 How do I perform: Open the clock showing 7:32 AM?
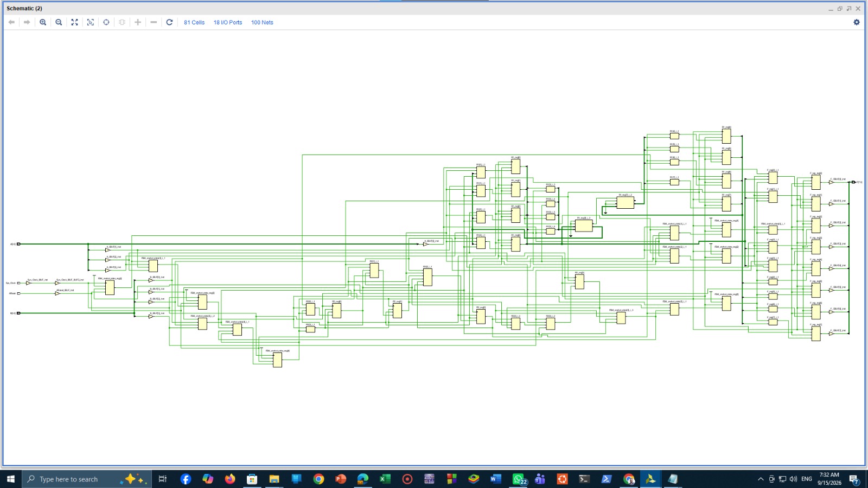pos(829,479)
